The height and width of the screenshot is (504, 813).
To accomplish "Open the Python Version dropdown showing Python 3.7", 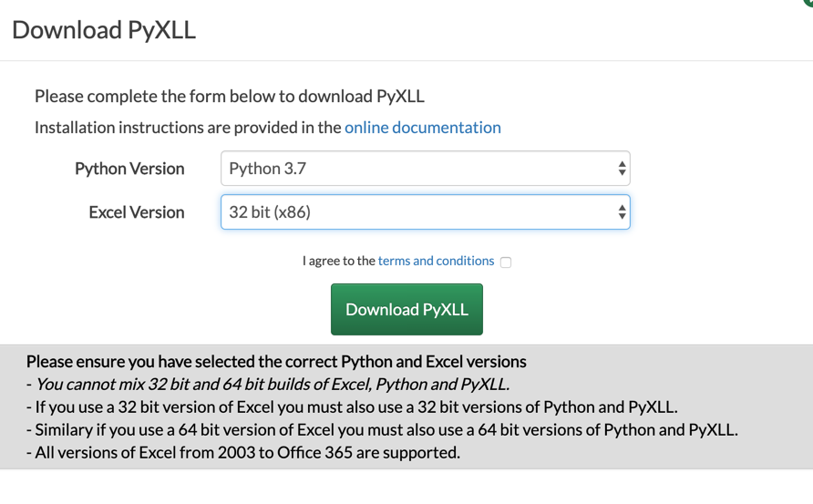I will (x=425, y=169).
